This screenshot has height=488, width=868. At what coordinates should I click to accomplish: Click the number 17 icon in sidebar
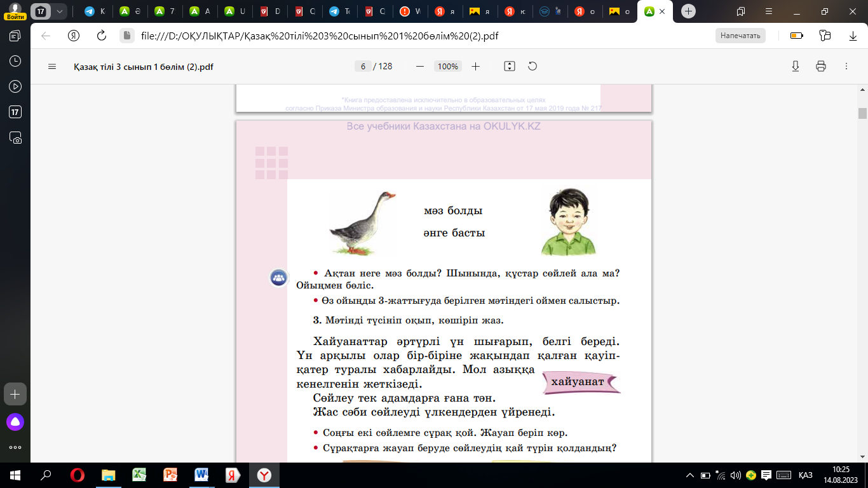pyautogui.click(x=15, y=112)
